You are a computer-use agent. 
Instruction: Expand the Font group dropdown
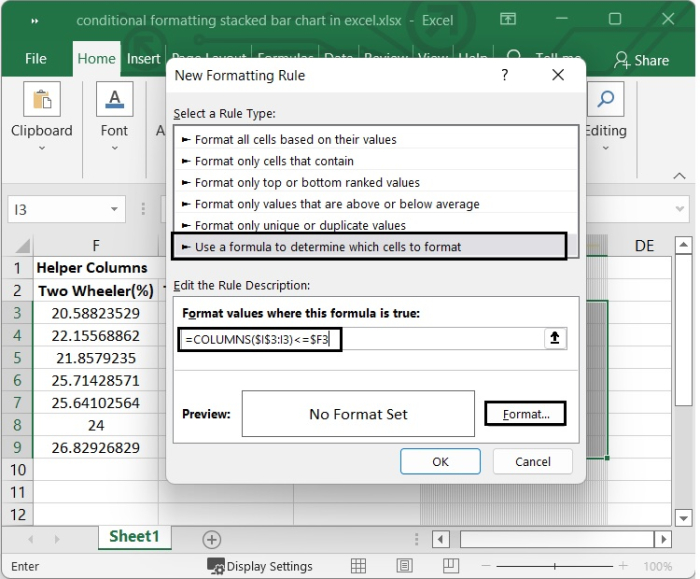click(115, 148)
